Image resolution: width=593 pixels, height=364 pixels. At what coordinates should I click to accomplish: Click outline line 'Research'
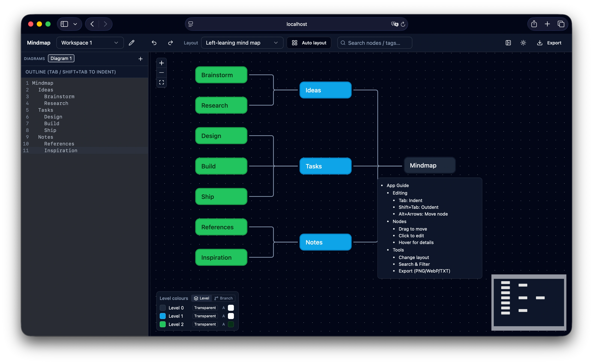56,103
